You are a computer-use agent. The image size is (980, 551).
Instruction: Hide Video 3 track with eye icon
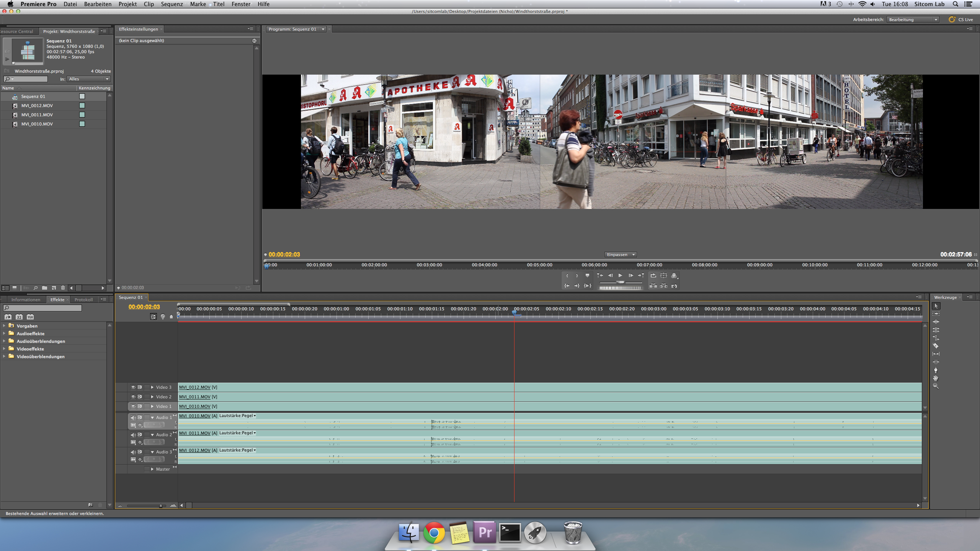point(133,387)
